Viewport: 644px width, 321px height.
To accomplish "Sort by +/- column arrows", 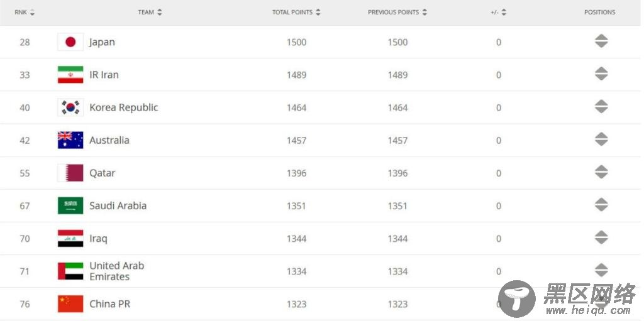I will (x=504, y=13).
